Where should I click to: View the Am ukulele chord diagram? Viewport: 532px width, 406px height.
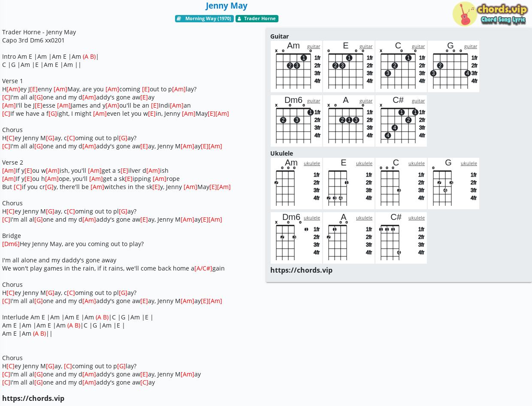click(296, 183)
